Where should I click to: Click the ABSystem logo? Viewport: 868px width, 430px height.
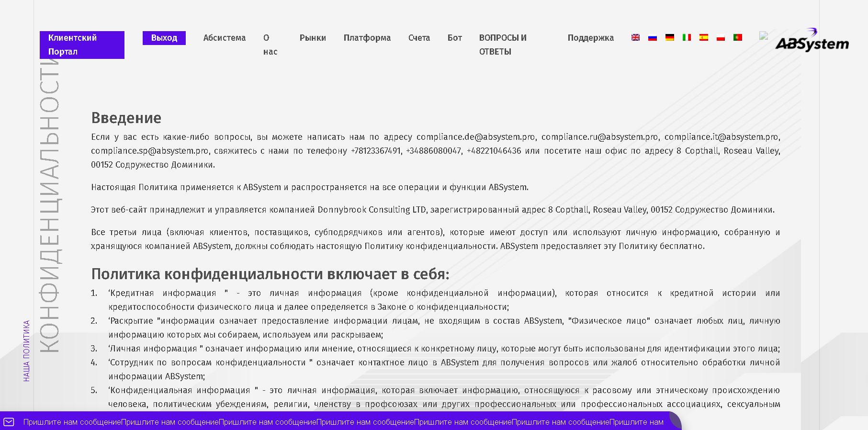click(812, 40)
